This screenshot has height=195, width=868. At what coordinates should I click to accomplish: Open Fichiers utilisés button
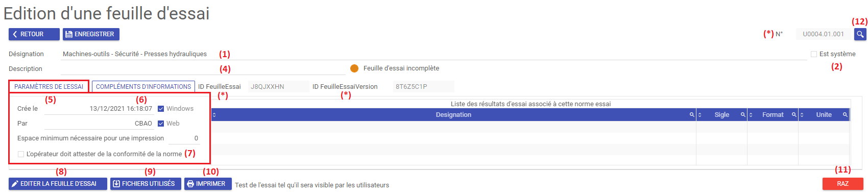coord(146,184)
